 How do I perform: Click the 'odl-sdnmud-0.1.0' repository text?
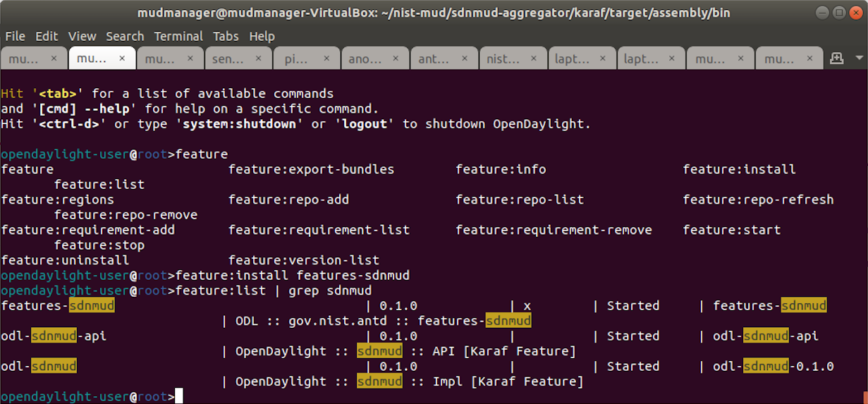pyautogui.click(x=774, y=366)
